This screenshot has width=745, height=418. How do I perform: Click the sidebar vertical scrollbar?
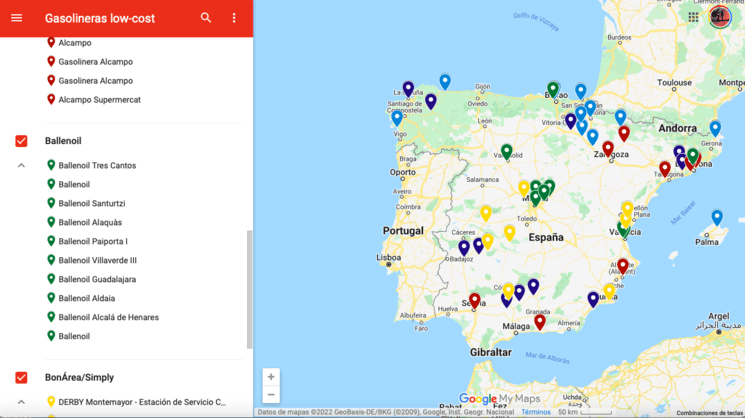pyautogui.click(x=249, y=290)
